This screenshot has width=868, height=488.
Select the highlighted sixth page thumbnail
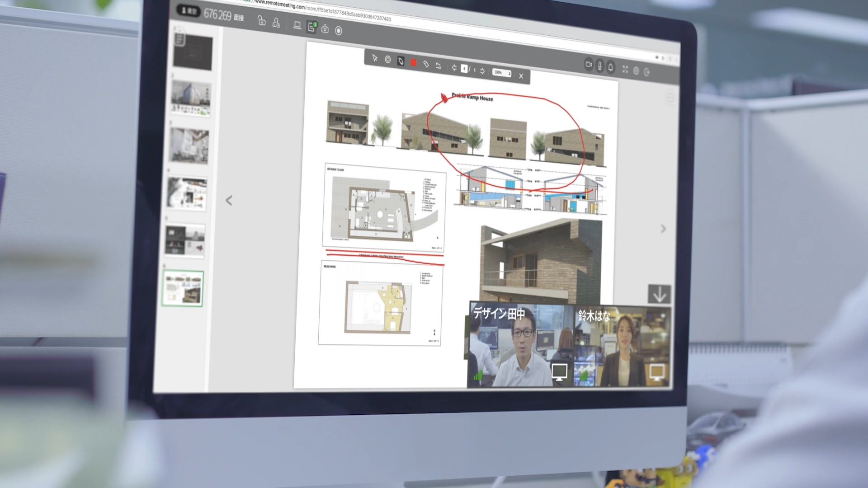[x=183, y=288]
